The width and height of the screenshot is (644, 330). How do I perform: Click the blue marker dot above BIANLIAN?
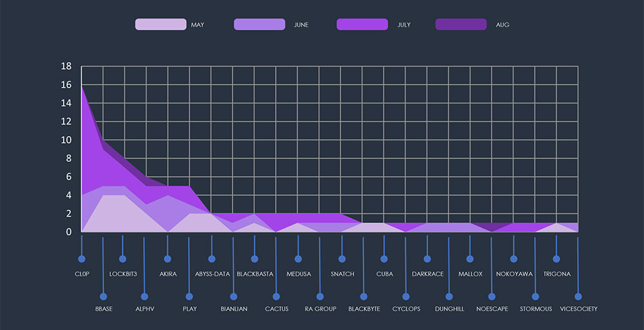[234, 296]
